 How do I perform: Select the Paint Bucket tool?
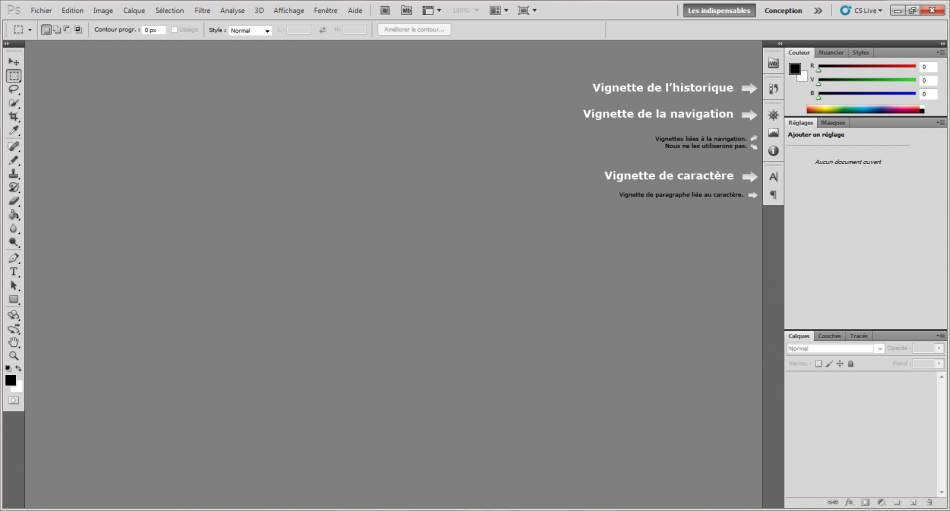[x=13, y=215]
